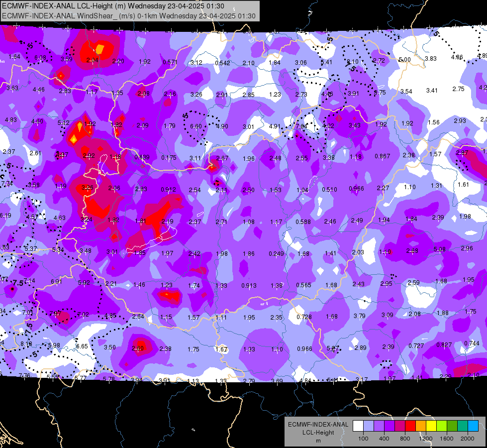Click the wind shear value 0.913
Screen dimensions: 487x448
click(249, 285)
